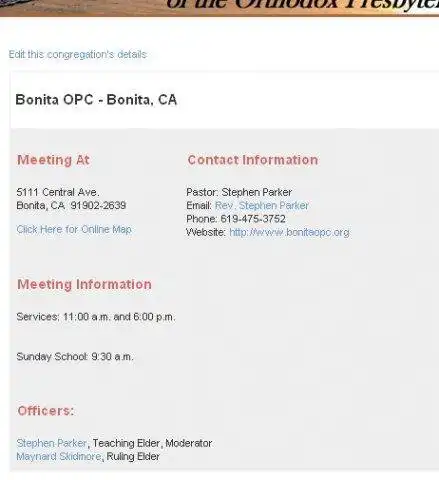Click the Services times text
Screen dimensions: 439x480
pyautogui.click(x=96, y=317)
